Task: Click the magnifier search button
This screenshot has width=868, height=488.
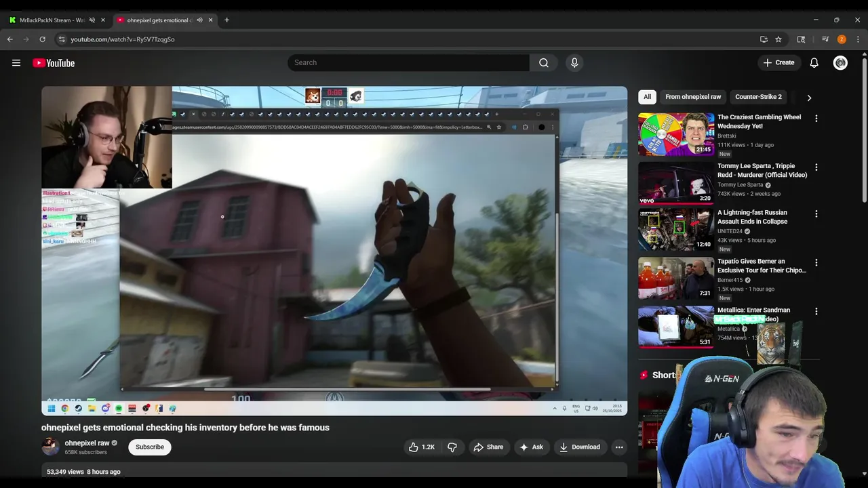Action: pos(544,62)
